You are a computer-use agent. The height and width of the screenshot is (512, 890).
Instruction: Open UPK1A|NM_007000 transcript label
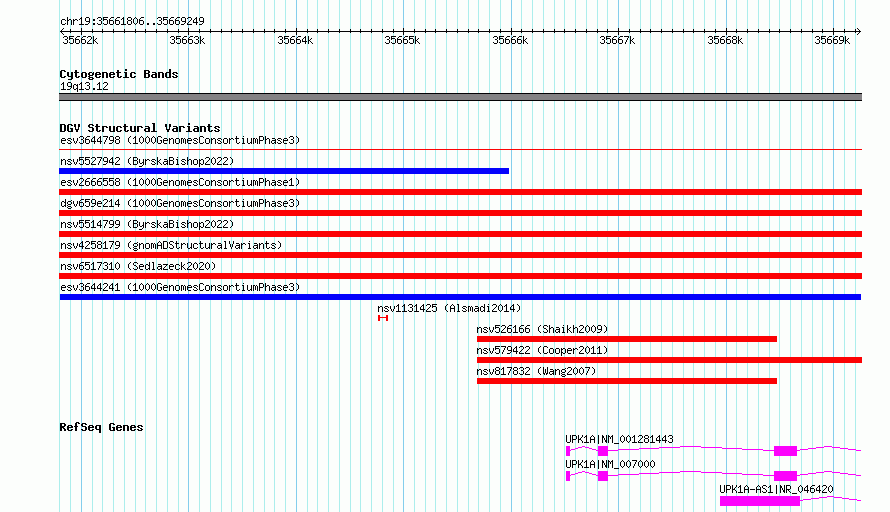610,464
